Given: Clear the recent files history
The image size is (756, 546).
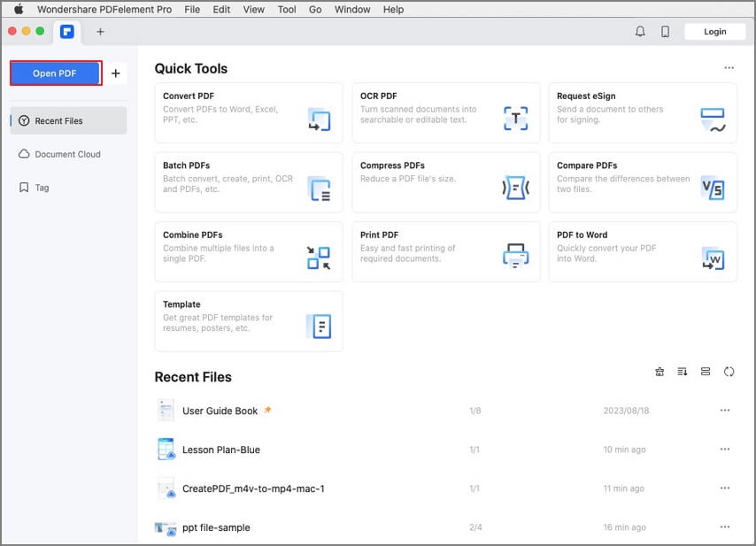Looking at the screenshot, I should click(x=660, y=372).
